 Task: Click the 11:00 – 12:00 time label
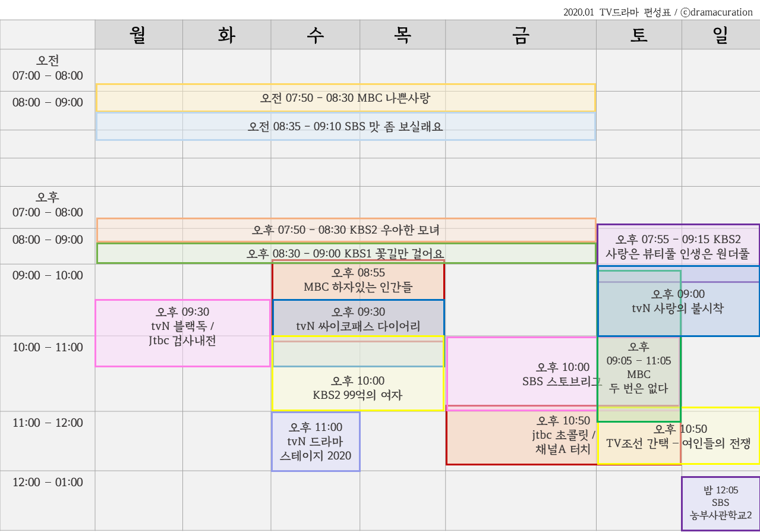coord(48,423)
